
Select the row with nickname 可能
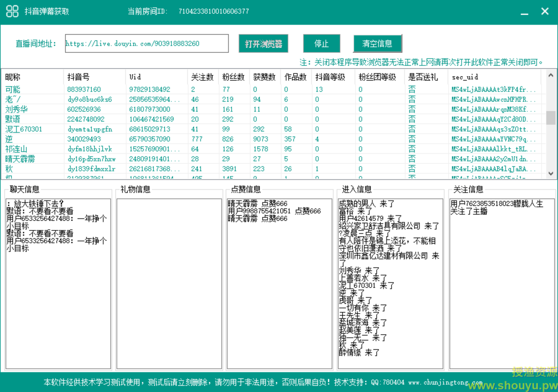point(272,89)
